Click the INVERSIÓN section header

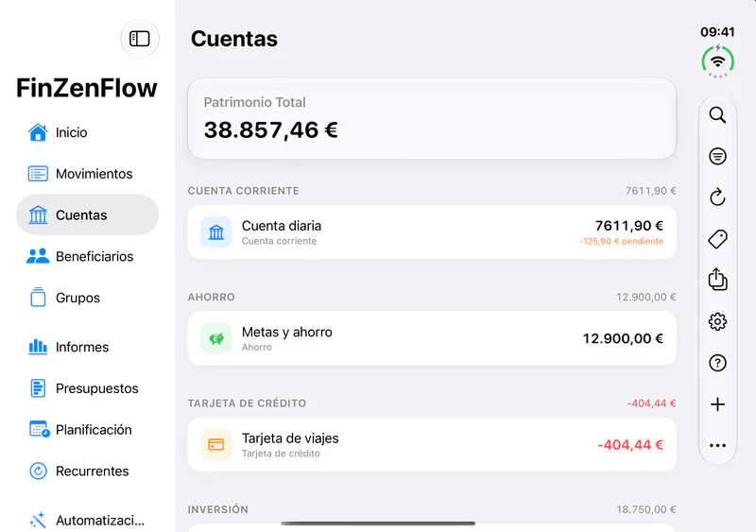(x=218, y=509)
